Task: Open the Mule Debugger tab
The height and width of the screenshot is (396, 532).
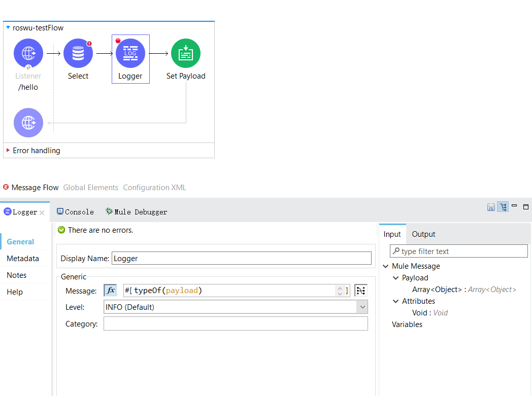Action: (x=137, y=212)
